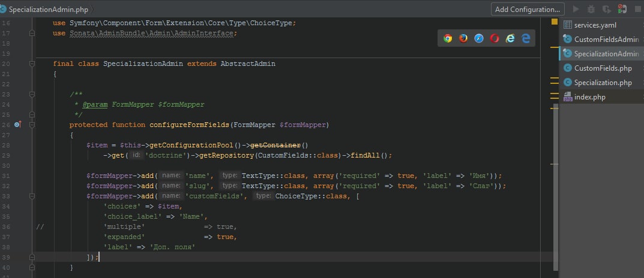This screenshot has height=278, width=644.
Task: Select index.php in the file list
Action: click(591, 97)
